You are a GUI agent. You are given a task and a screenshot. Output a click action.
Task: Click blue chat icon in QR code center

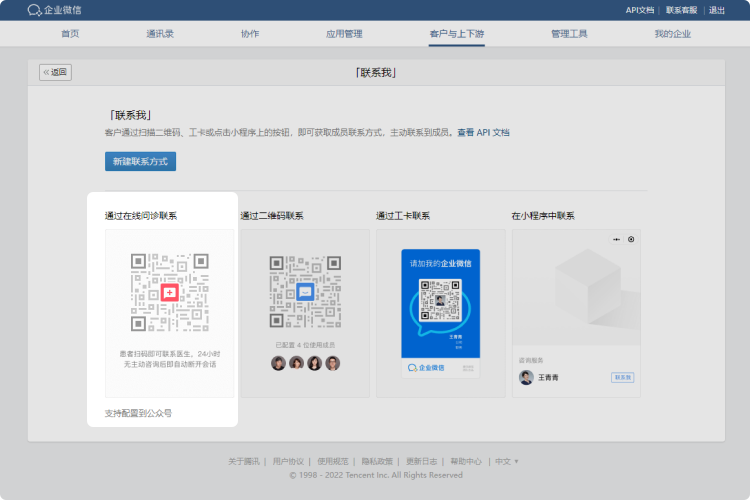coord(305,291)
